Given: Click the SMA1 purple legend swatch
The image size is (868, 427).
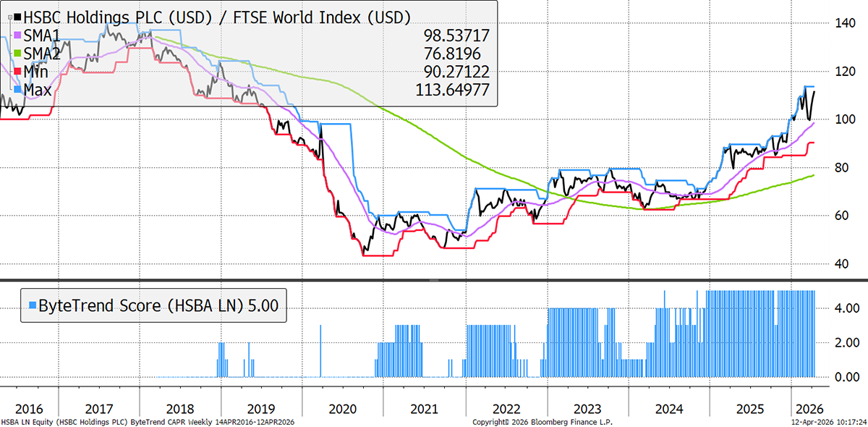Looking at the screenshot, I should (18, 34).
